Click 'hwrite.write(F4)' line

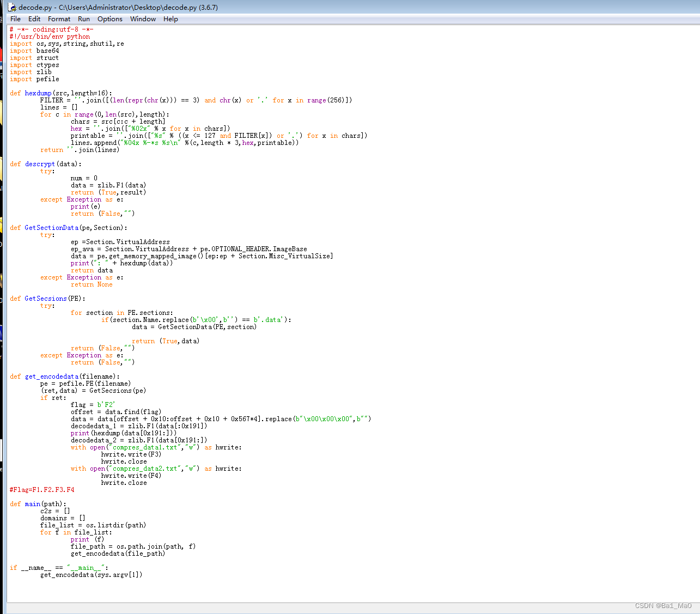tap(131, 476)
